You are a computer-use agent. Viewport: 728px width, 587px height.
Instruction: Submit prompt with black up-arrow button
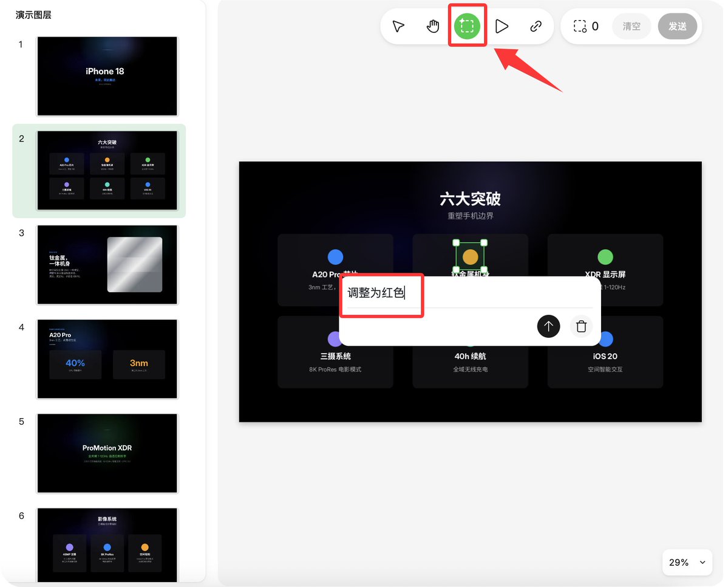tap(548, 326)
